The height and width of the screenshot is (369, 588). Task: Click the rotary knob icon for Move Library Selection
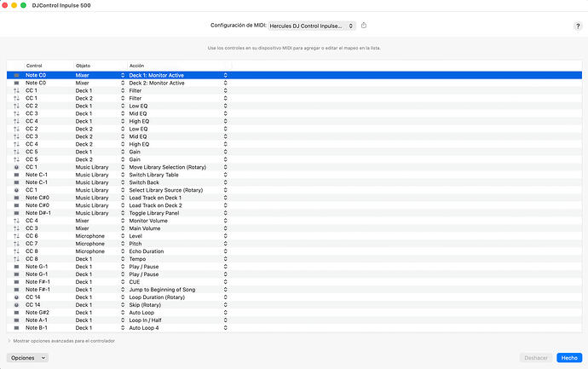16,167
